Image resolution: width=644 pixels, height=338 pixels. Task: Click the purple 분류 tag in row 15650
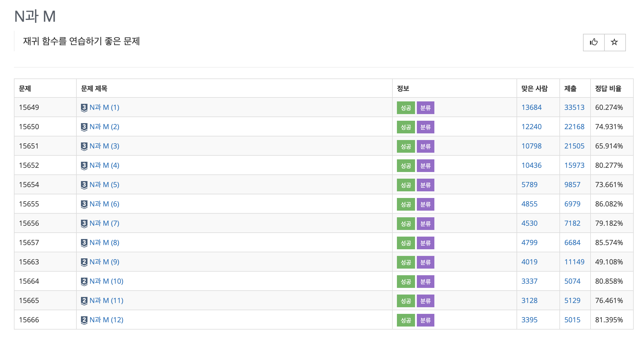coord(425,127)
